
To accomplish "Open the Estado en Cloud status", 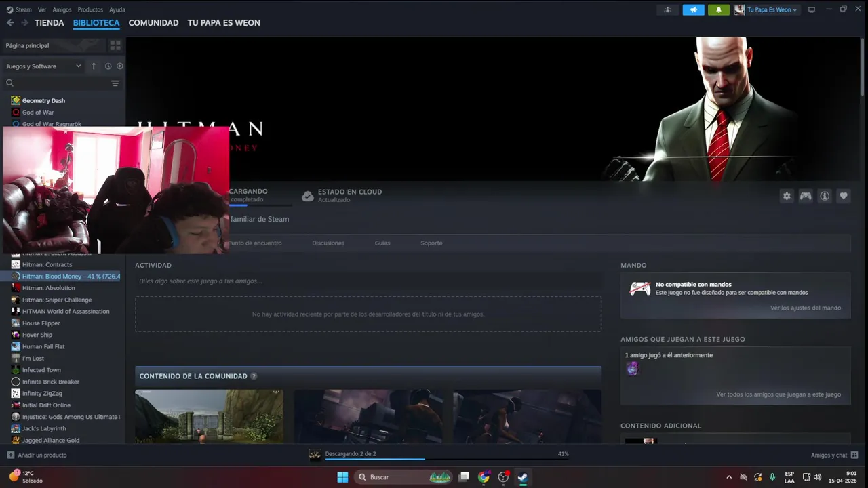I will pos(342,196).
